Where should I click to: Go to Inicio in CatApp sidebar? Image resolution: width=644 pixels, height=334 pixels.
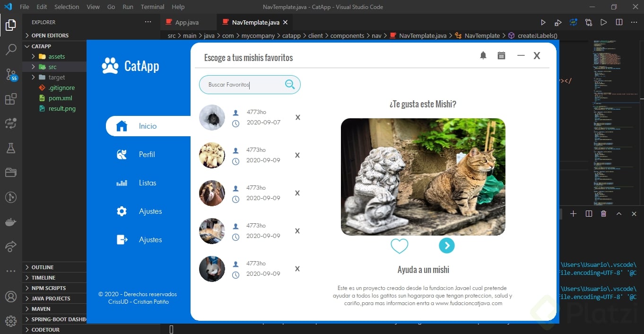point(148,126)
